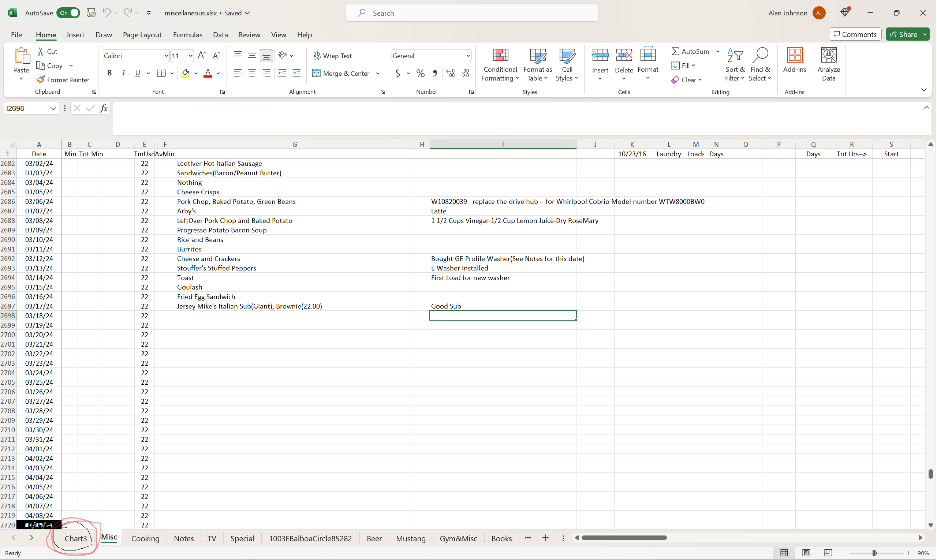The image size is (937, 560).
Task: Apply Percent Style formatting
Action: click(x=420, y=73)
